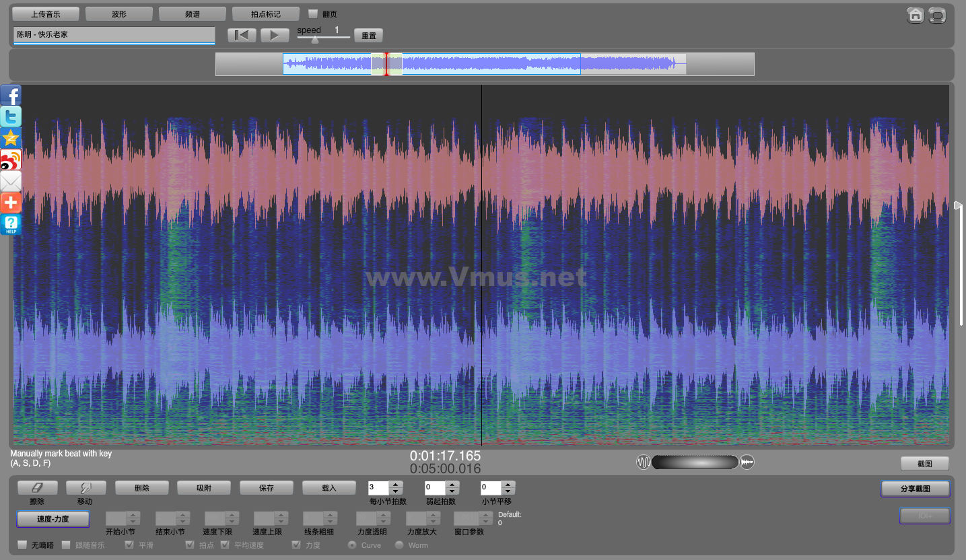The image size is (966, 560).
Task: Increase 弱起拍数 pickup beats value
Action: tap(453, 485)
